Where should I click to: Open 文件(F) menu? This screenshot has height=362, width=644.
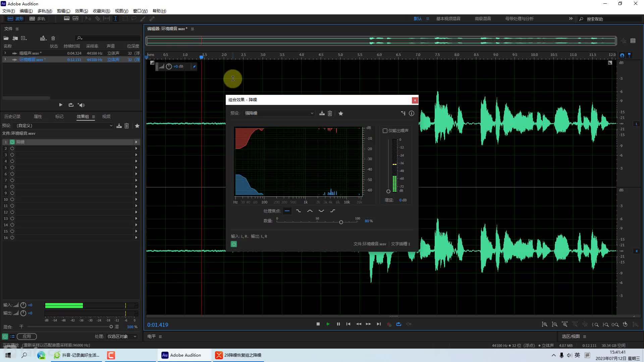point(9,11)
